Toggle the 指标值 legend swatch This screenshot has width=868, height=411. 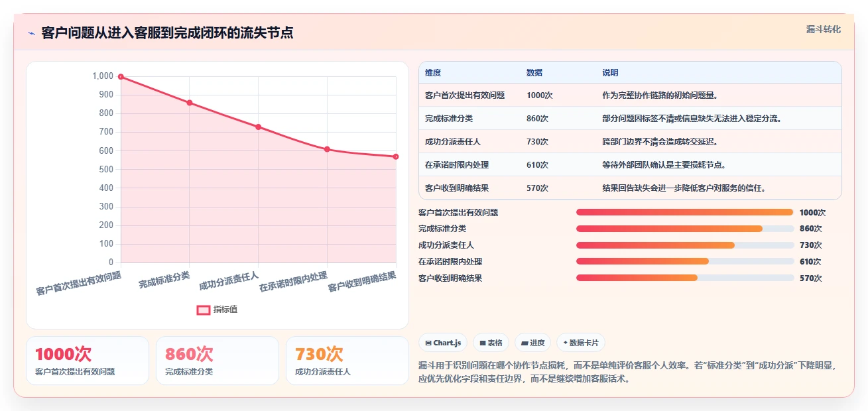point(203,310)
